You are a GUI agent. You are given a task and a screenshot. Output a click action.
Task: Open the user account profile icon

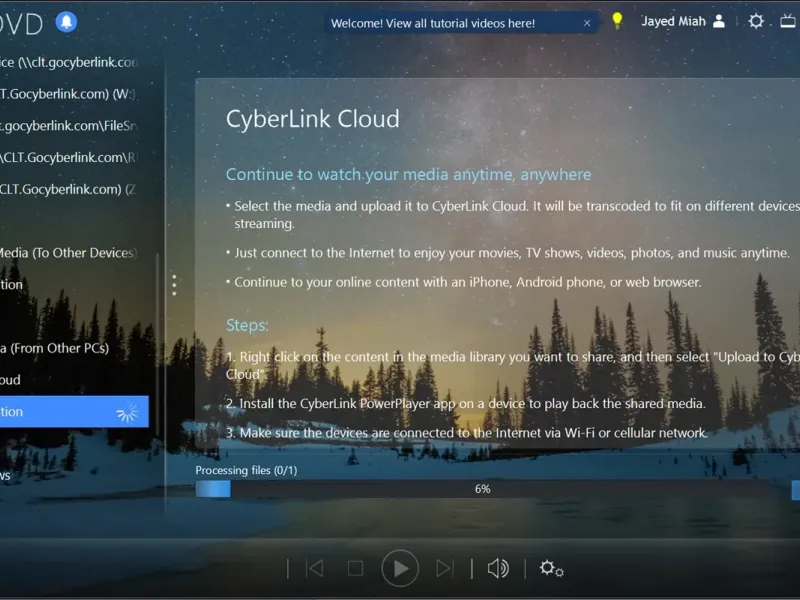[719, 21]
